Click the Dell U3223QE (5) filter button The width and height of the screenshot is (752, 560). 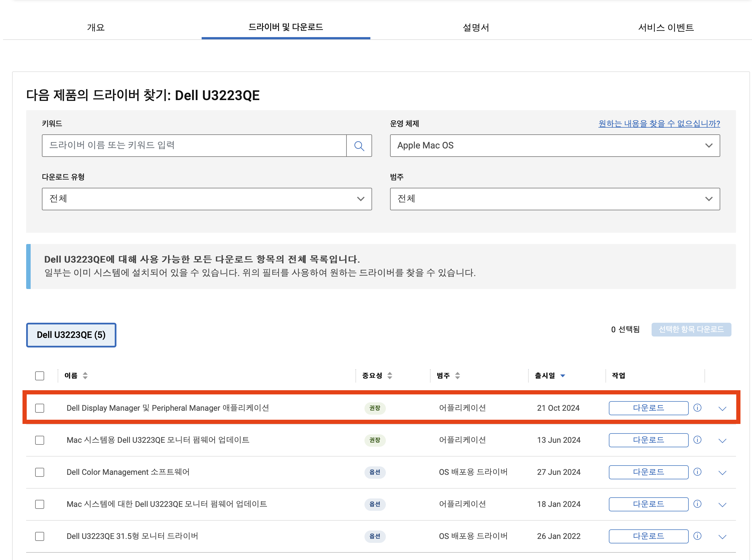(x=71, y=335)
